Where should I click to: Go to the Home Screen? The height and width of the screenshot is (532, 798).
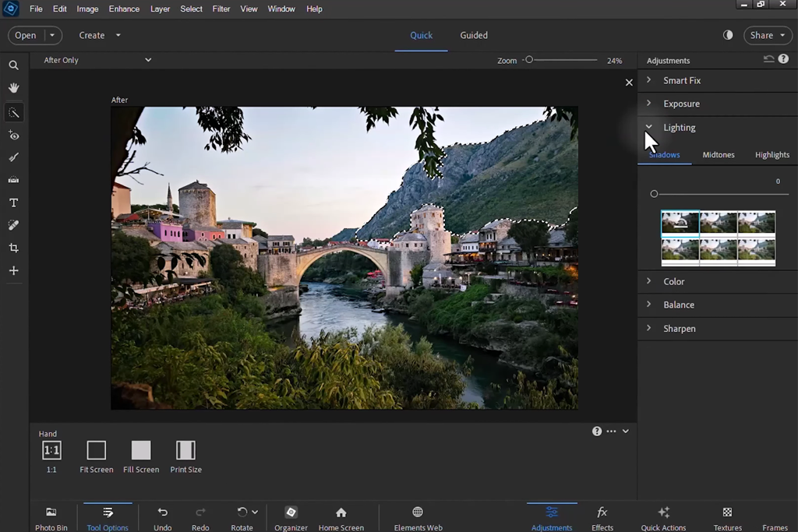click(x=341, y=518)
